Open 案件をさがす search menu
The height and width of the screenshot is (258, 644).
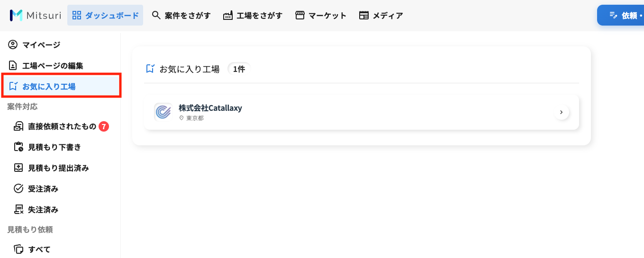point(181,15)
